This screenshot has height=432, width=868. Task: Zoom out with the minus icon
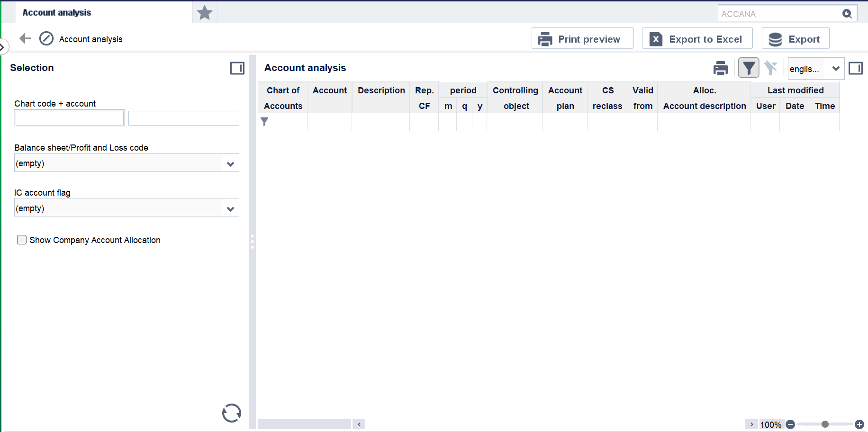pyautogui.click(x=790, y=424)
